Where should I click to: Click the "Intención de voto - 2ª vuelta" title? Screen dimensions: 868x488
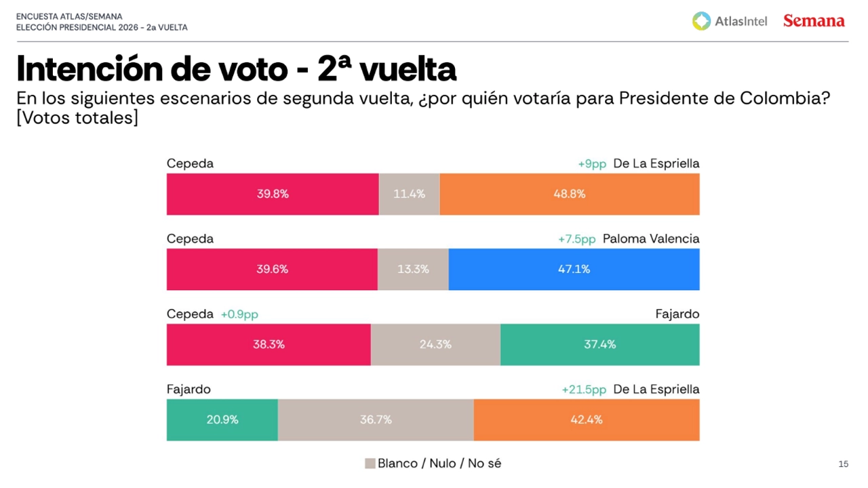pyautogui.click(x=236, y=69)
